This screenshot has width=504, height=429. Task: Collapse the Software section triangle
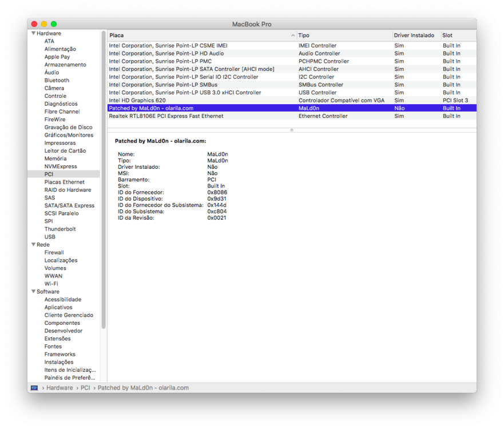click(x=33, y=292)
